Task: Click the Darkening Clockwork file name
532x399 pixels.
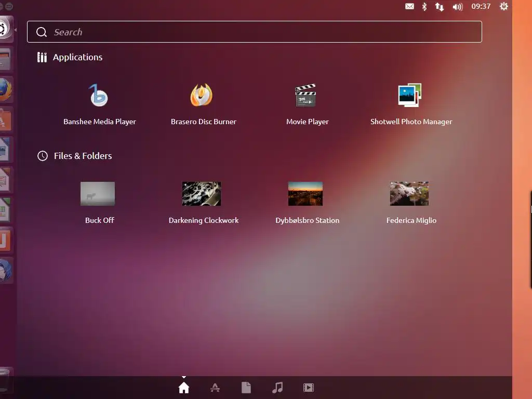Action: click(204, 220)
